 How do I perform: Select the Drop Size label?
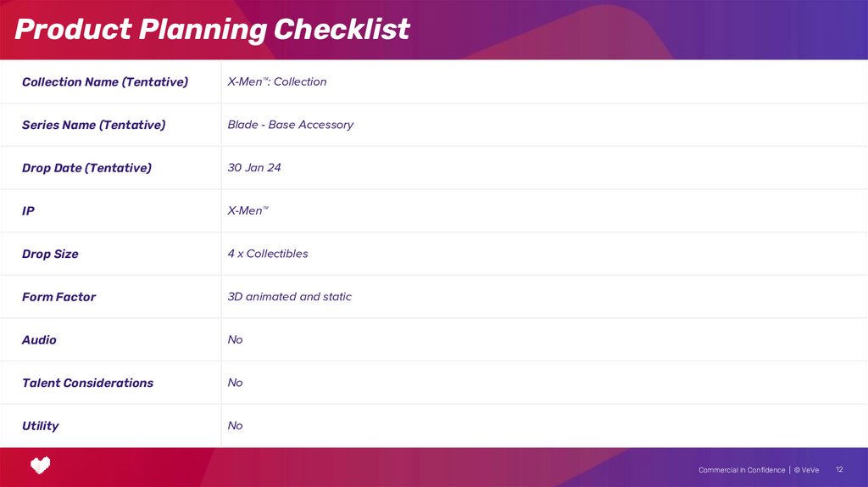[x=50, y=254]
